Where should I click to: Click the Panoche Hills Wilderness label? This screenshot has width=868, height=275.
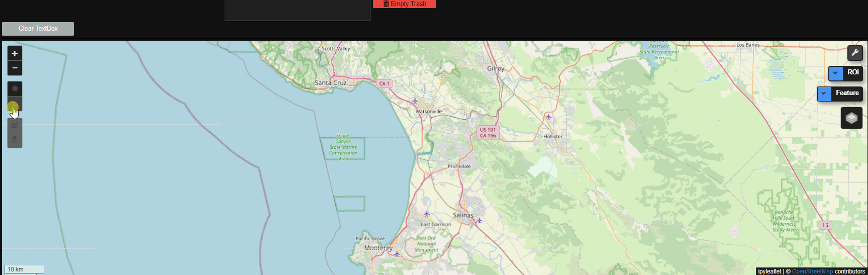[784, 221]
